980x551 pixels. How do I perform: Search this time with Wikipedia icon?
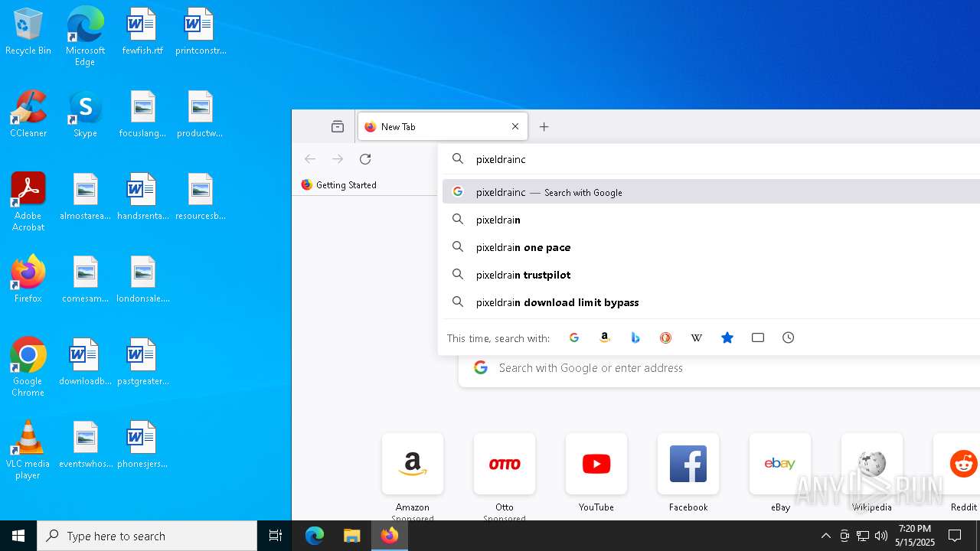697,337
